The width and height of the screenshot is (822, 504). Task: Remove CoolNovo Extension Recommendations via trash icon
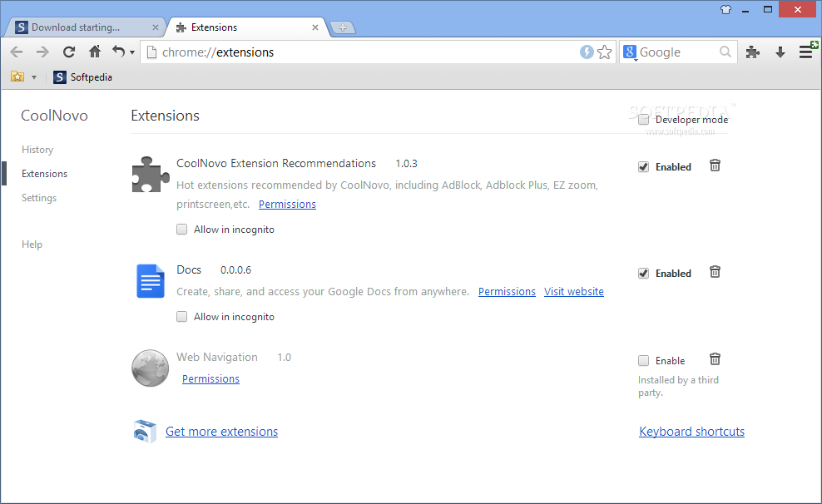pyautogui.click(x=715, y=166)
